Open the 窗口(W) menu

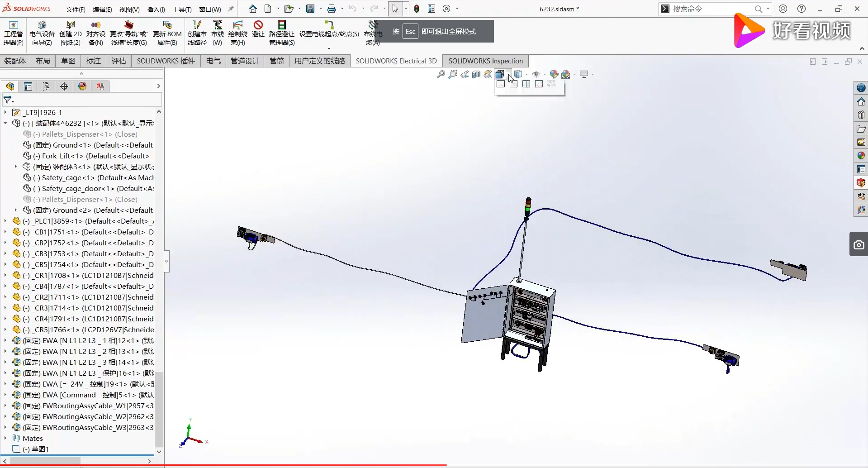point(210,9)
